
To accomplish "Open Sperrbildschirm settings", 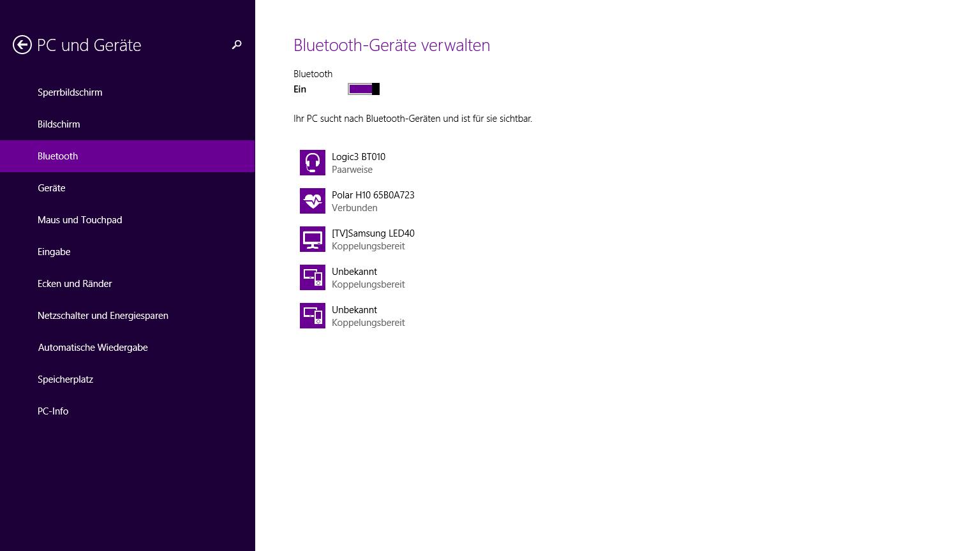I will [128, 92].
